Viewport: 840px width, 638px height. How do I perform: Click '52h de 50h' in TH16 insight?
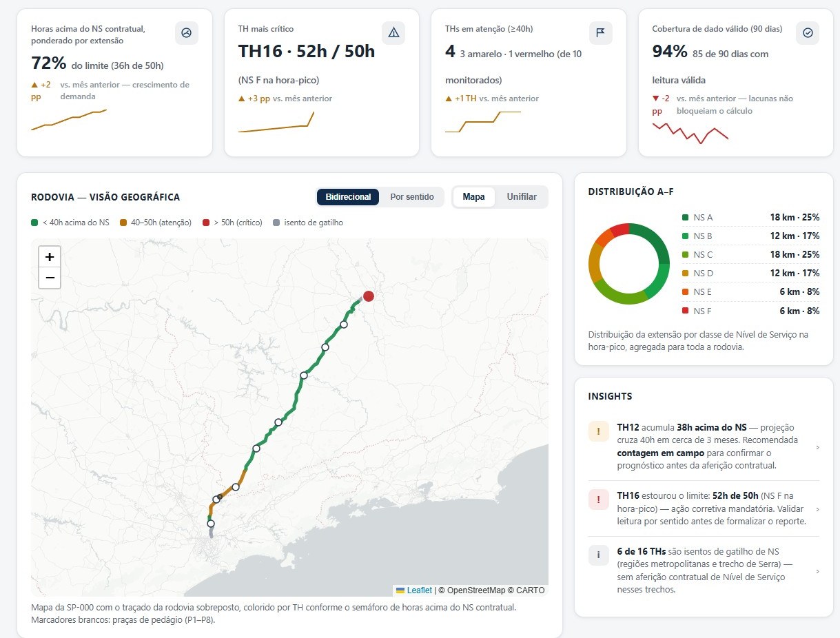(x=735, y=495)
